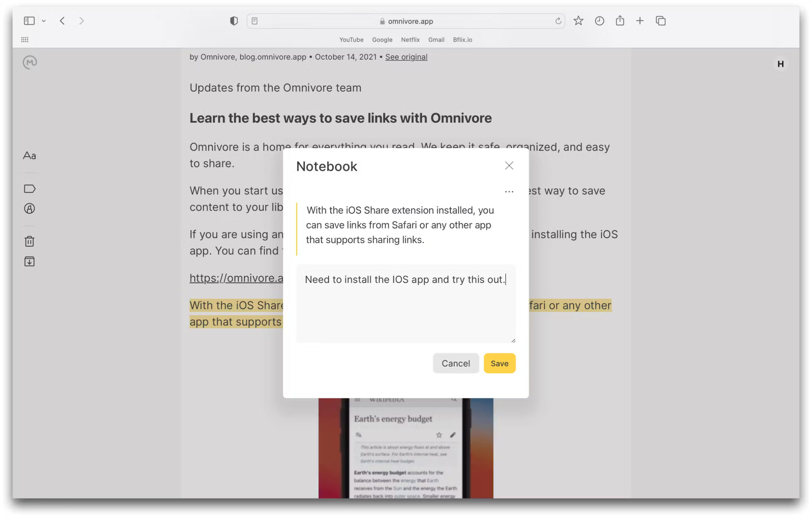This screenshot has width=812, height=517.
Task: Reload the current page
Action: [558, 21]
